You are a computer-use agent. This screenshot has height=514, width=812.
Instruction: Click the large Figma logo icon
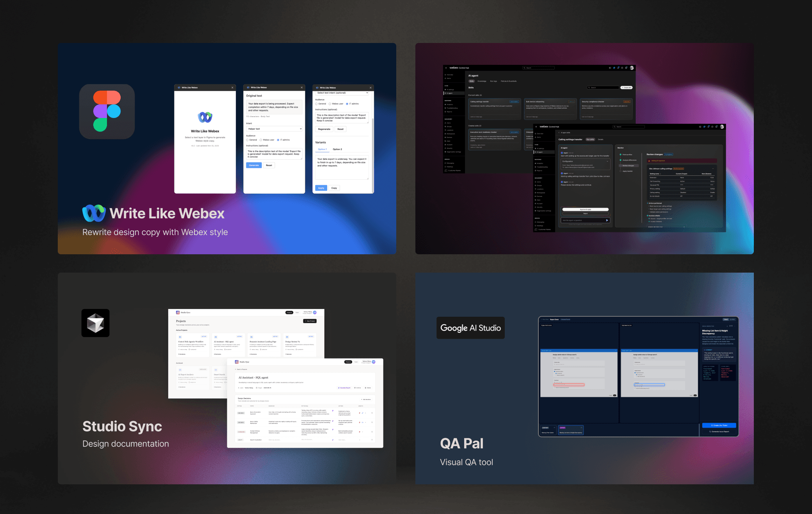pyautogui.click(x=107, y=111)
